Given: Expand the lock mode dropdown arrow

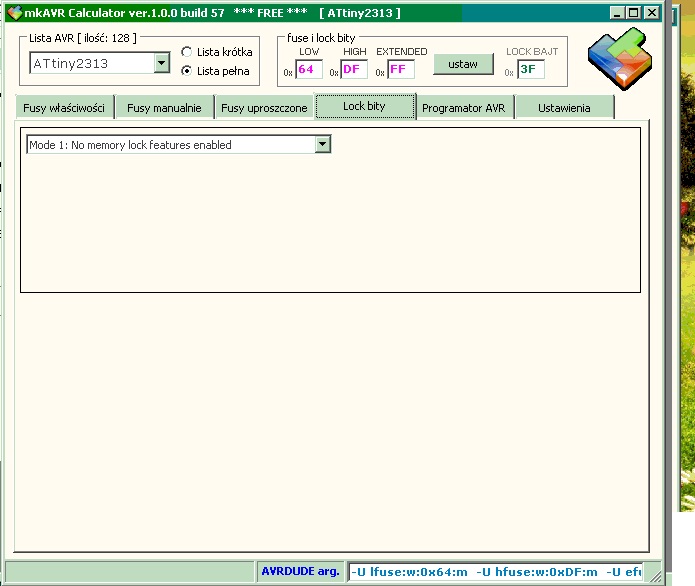Looking at the screenshot, I should [323, 145].
